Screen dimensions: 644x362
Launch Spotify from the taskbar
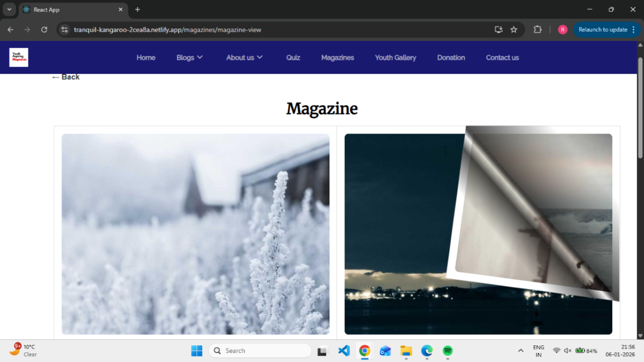[x=448, y=351]
